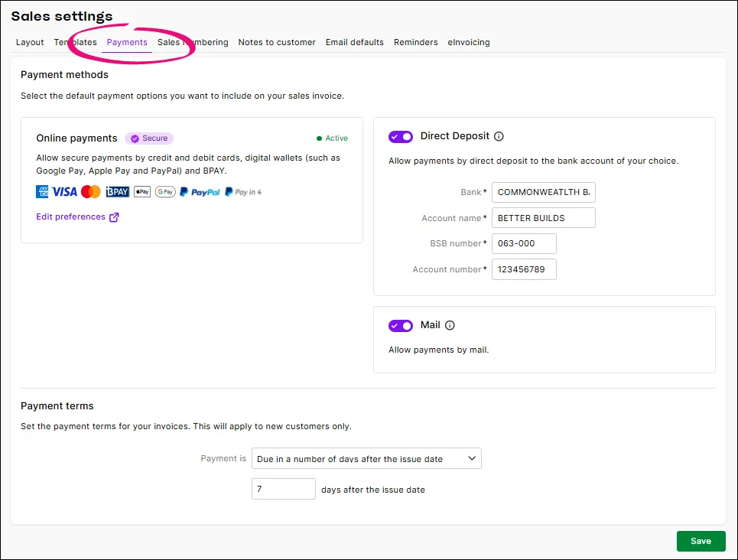Click the Mastercard logo
Viewport: 738px width, 560px height.
click(x=90, y=191)
